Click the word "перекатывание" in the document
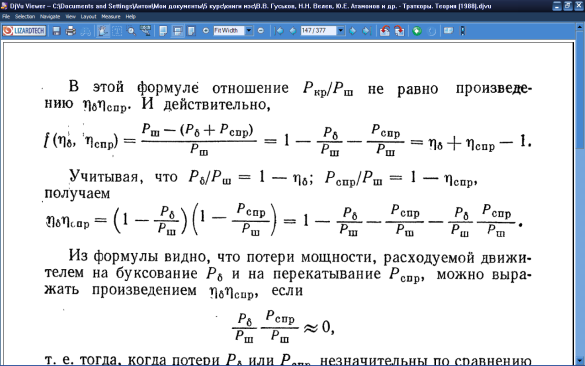Viewport: 585px width, 366px height. 327,274
